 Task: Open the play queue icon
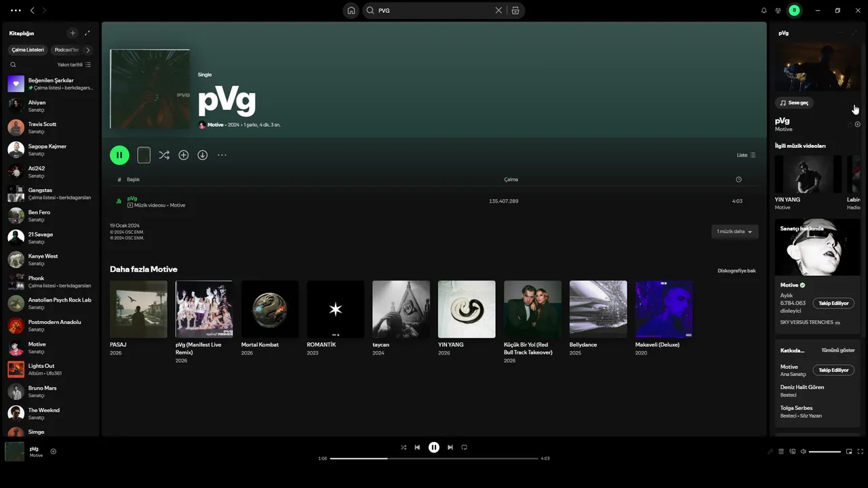pyautogui.click(x=781, y=451)
